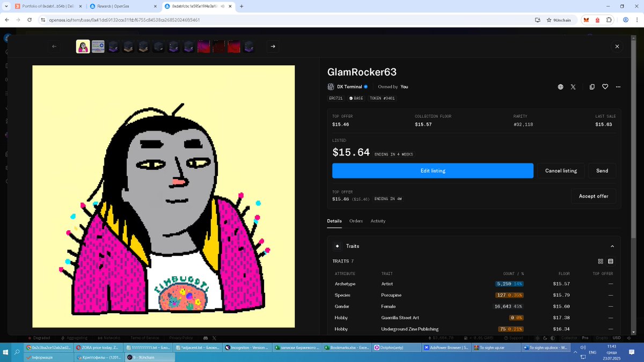The image size is (644, 362).
Task: Open ZORA price today taskbar window
Action: (x=99, y=348)
